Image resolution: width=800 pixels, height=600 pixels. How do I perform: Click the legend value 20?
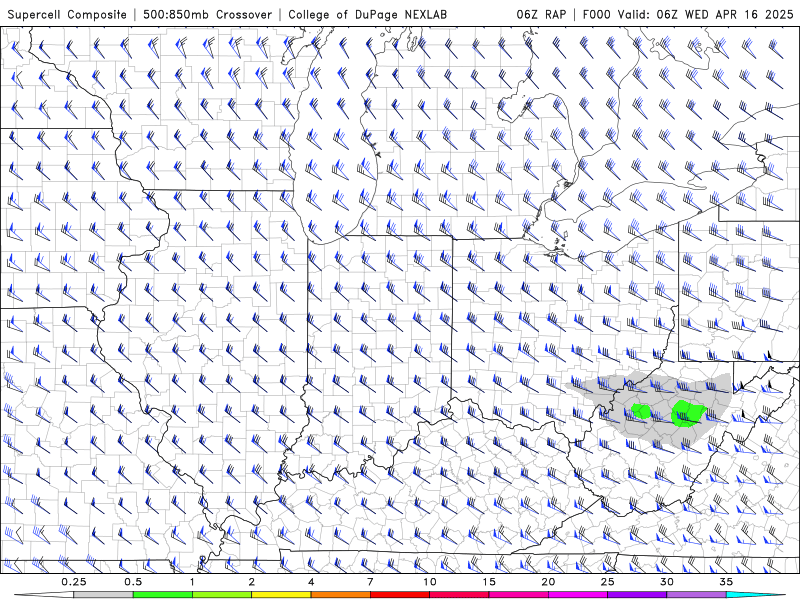(x=548, y=582)
